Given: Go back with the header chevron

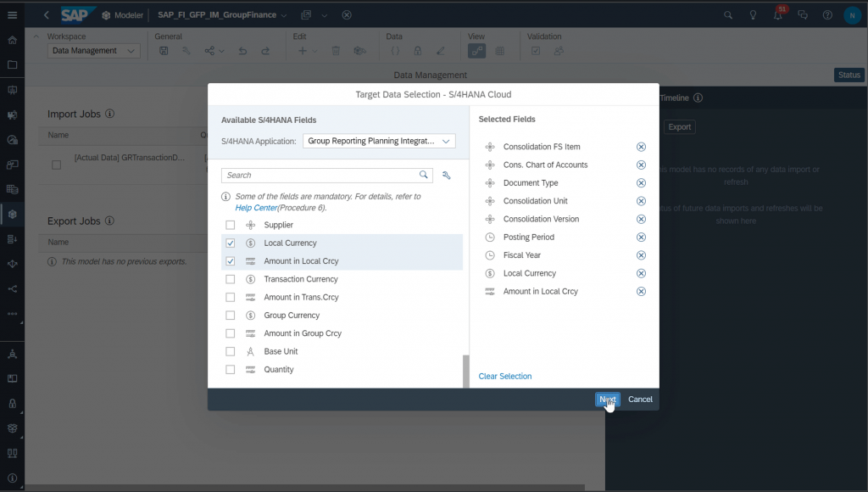Looking at the screenshot, I should pos(47,15).
